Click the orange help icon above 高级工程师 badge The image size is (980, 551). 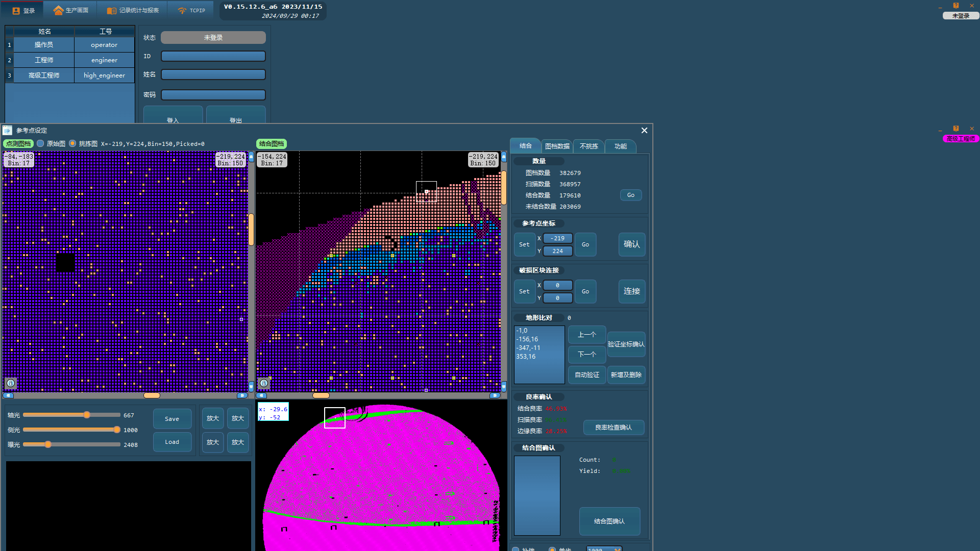(x=956, y=129)
